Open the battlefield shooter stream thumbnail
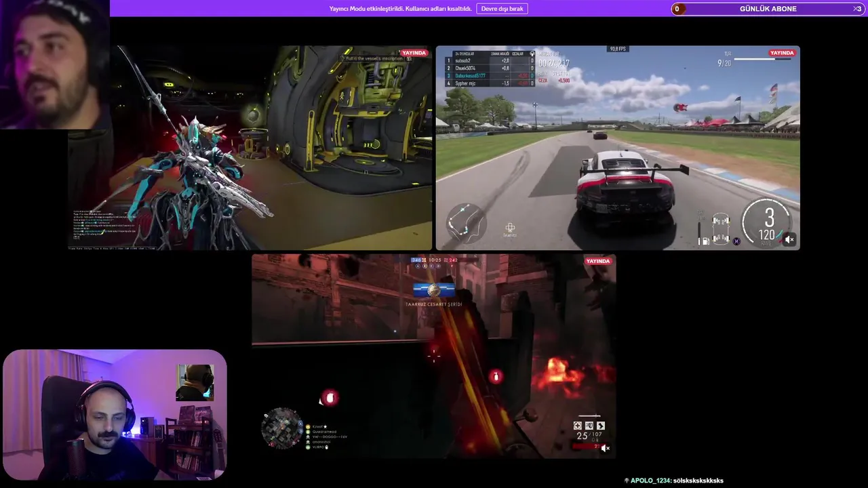 click(x=434, y=357)
